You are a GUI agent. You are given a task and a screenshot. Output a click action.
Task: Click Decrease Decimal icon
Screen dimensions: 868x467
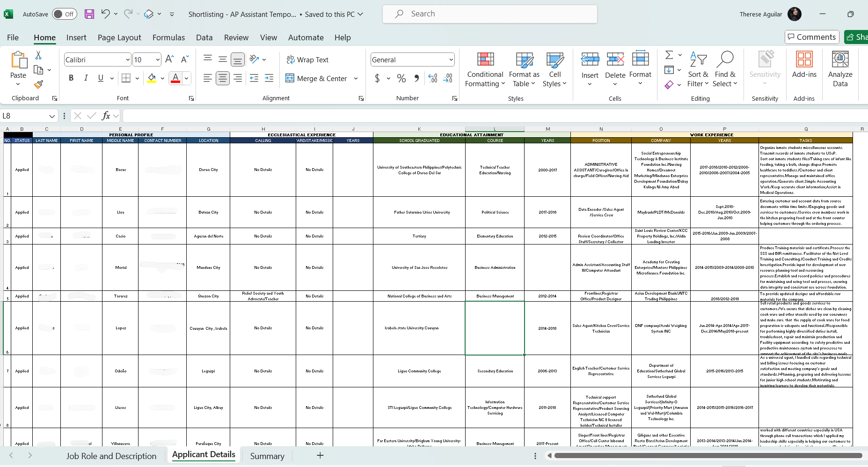pyautogui.click(x=448, y=78)
